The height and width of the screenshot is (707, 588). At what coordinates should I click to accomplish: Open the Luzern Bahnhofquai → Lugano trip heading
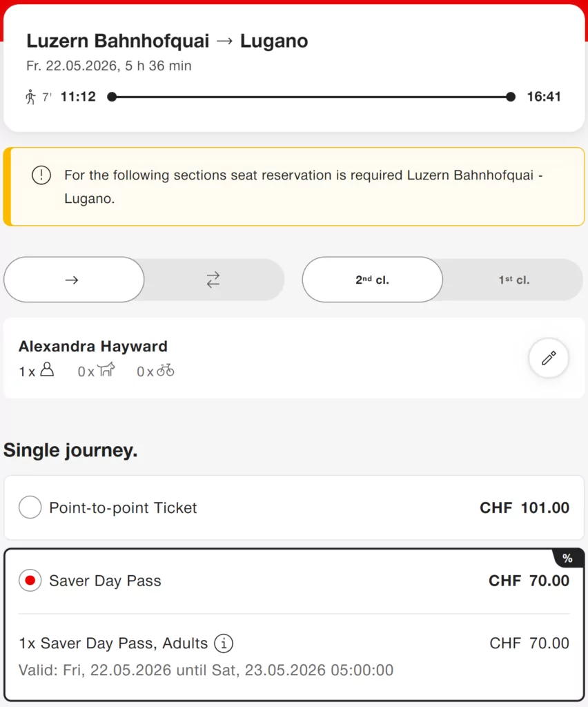(167, 41)
